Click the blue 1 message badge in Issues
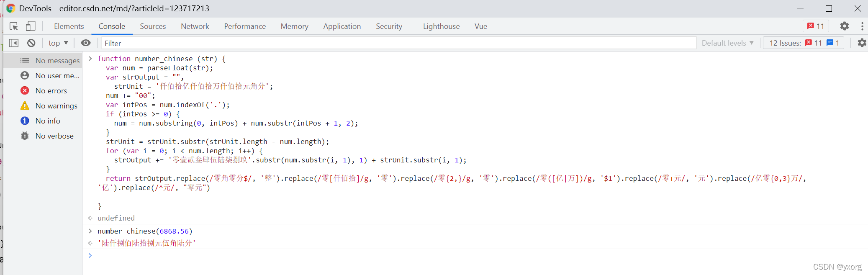The width and height of the screenshot is (868, 275). (833, 43)
